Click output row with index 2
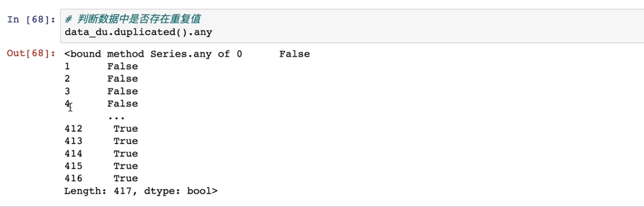This screenshot has height=207, width=644. point(68,79)
